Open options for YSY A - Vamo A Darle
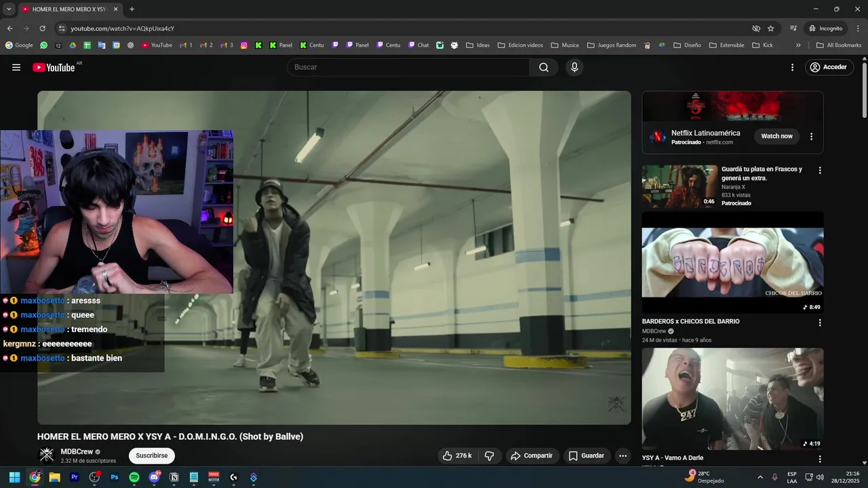Screen dimensions: 868x488 pyautogui.click(x=819, y=459)
